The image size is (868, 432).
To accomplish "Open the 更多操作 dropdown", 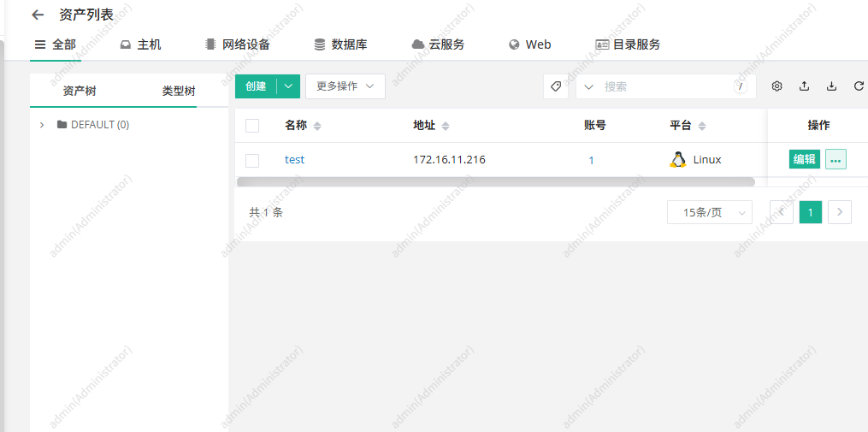I will click(345, 86).
